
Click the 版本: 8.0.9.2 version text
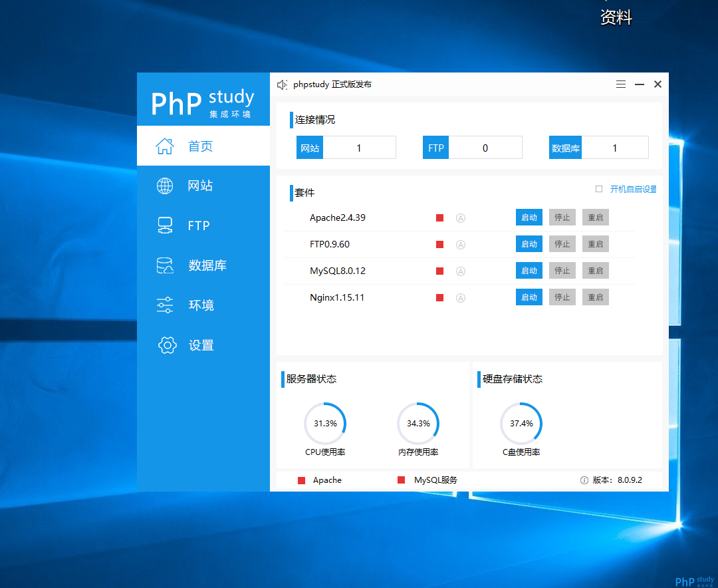tap(617, 480)
